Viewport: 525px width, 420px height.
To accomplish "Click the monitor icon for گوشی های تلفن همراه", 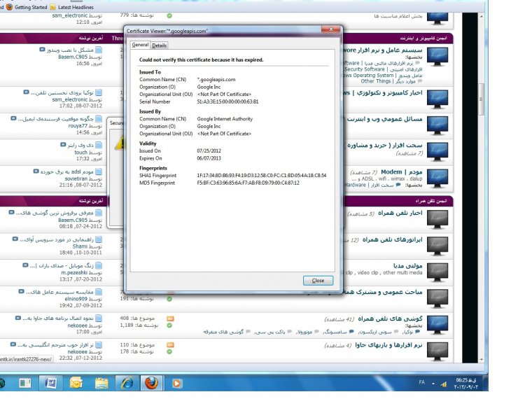I will pos(437,325).
